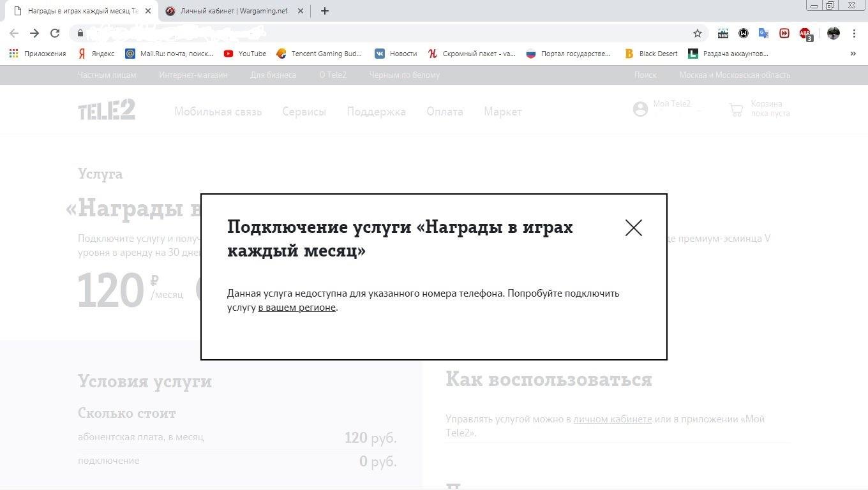868x490 pixels.
Task: Open the "Интернет-магазин" top menu item
Action: 193,75
